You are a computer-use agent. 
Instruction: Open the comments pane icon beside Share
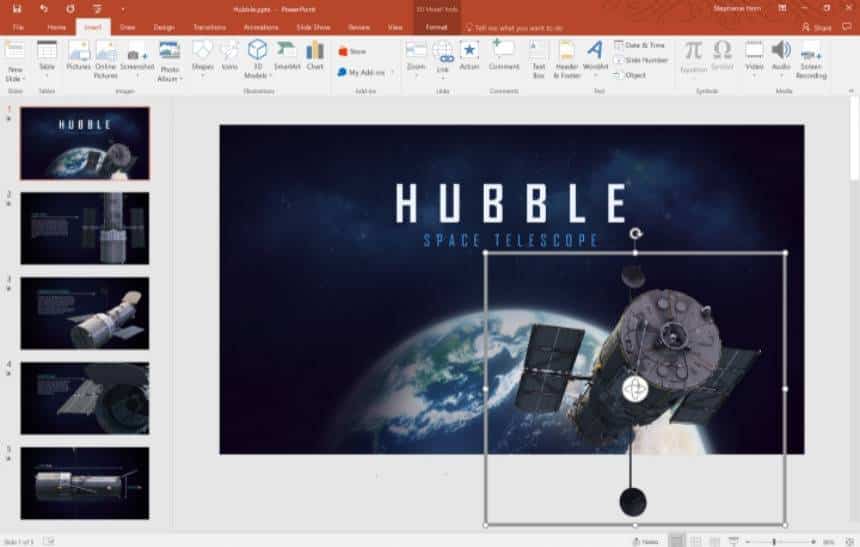pyautogui.click(x=847, y=27)
